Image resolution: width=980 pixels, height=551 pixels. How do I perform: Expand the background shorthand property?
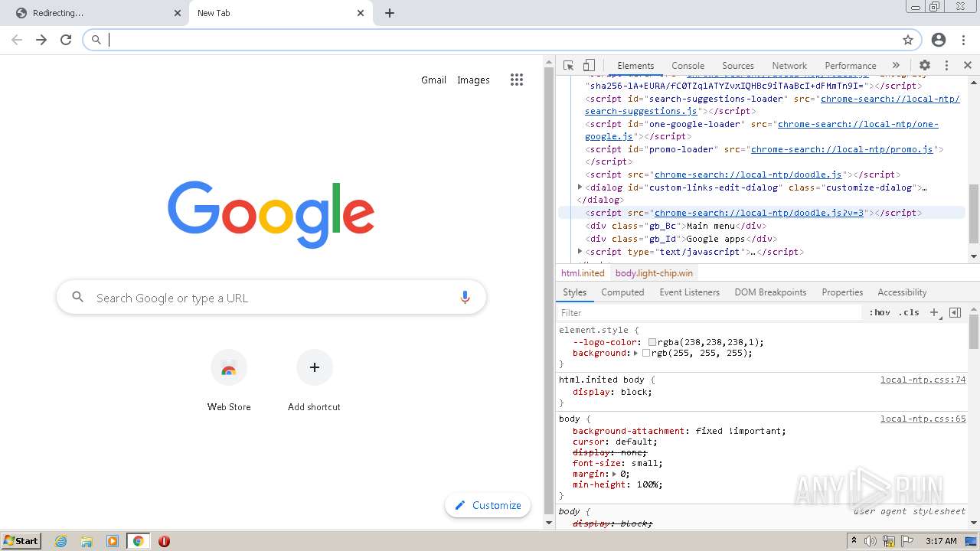[636, 353]
